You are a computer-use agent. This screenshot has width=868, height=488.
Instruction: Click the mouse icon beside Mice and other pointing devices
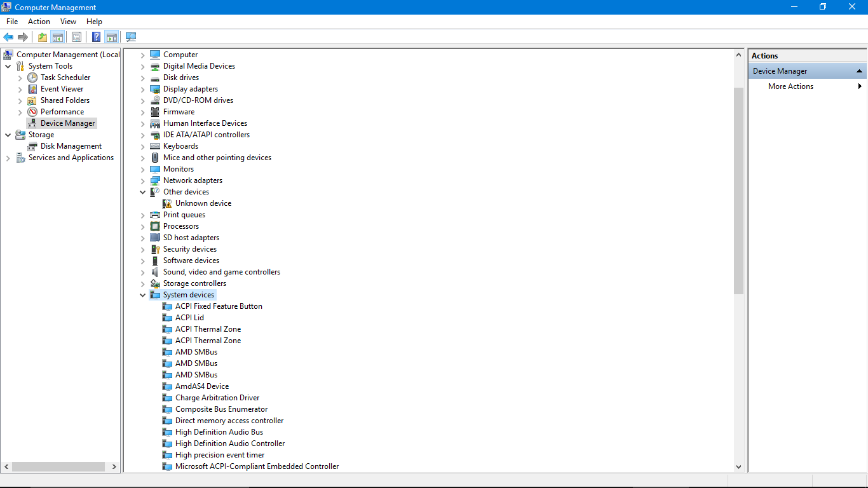tap(155, 158)
